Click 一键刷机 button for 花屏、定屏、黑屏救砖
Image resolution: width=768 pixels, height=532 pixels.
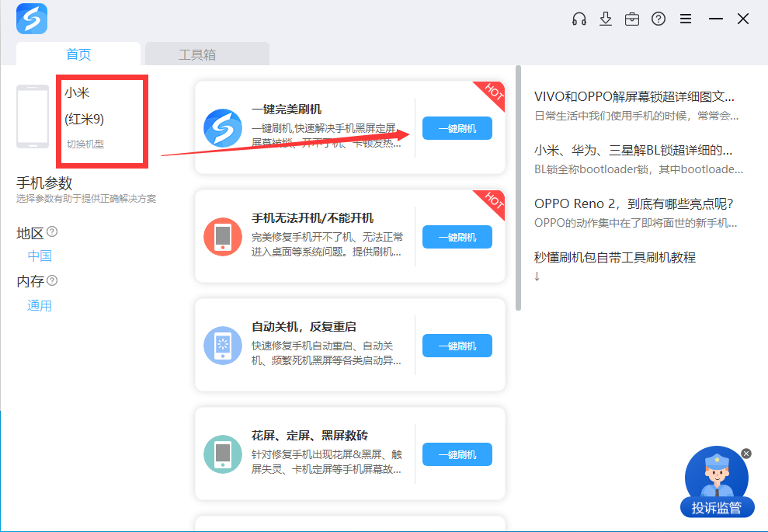coord(457,454)
